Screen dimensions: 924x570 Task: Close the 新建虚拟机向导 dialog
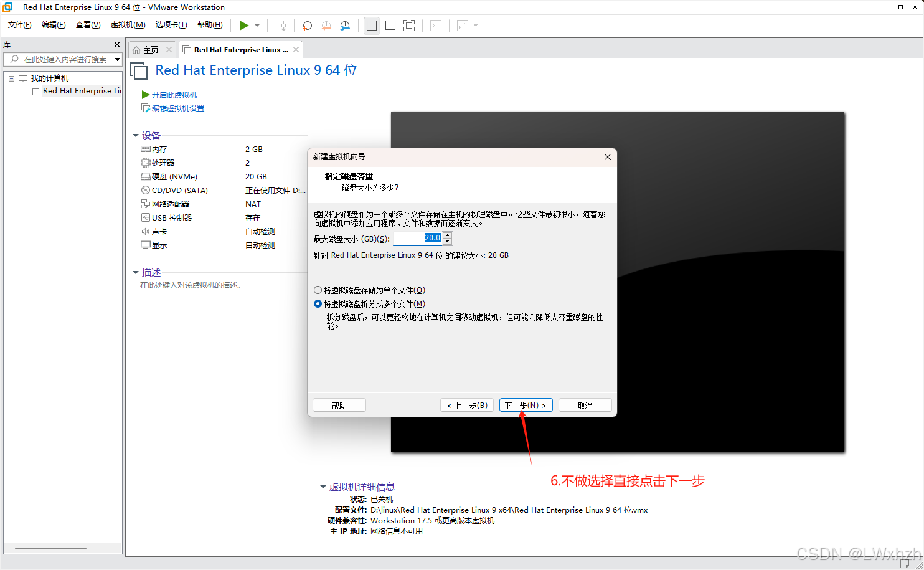click(608, 157)
